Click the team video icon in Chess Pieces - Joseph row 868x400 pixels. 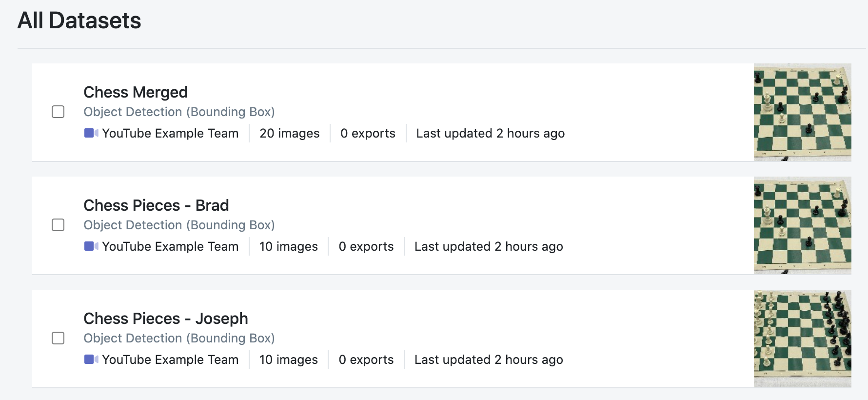(x=91, y=359)
